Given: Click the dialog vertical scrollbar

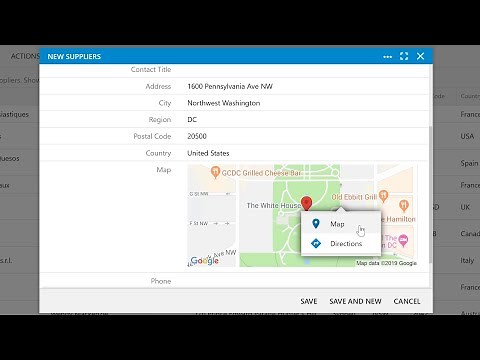Looking at the screenshot, I should 430,195.
